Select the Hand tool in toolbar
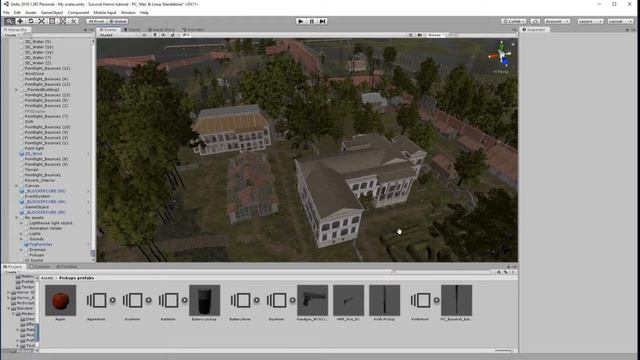The height and width of the screenshot is (360, 640). pos(9,21)
